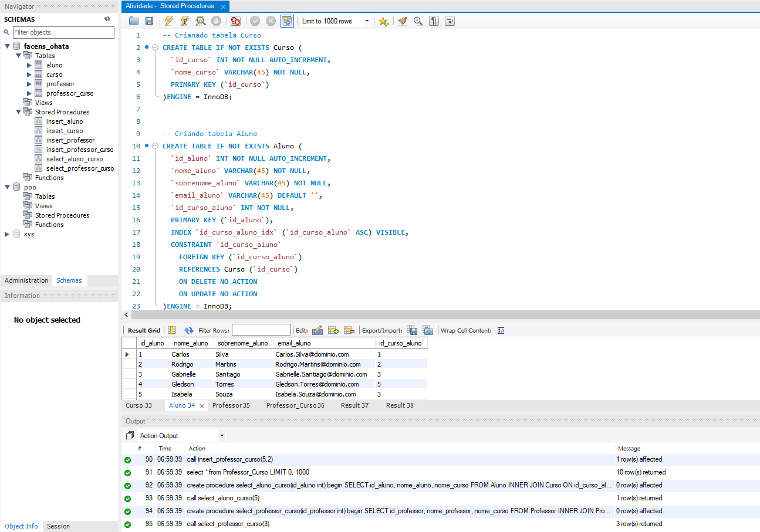Viewport: 760px width, 532px height.
Task: Switch to the Professor 35 result tab
Action: click(x=233, y=405)
